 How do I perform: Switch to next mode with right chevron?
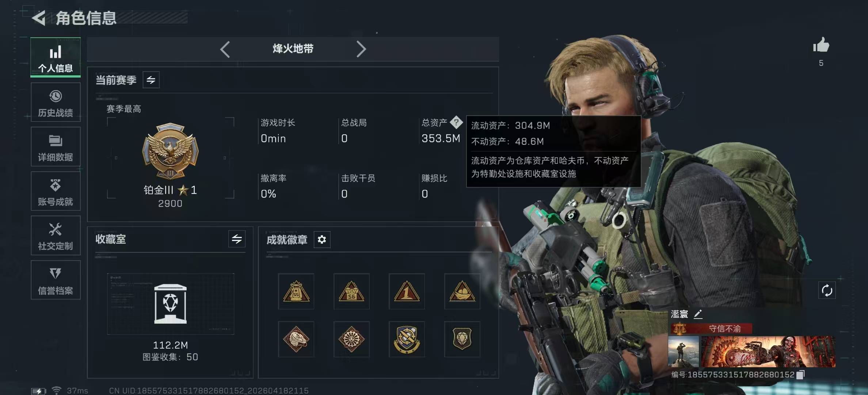pyautogui.click(x=361, y=49)
